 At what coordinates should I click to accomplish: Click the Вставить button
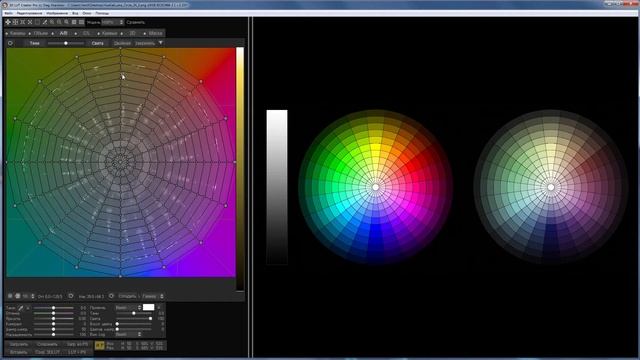(18, 352)
